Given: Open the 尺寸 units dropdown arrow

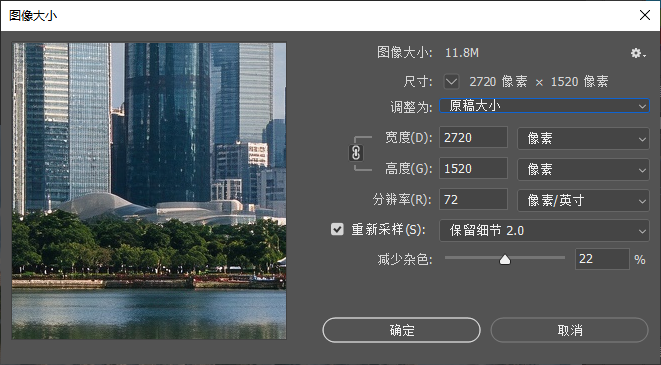Looking at the screenshot, I should point(451,81).
